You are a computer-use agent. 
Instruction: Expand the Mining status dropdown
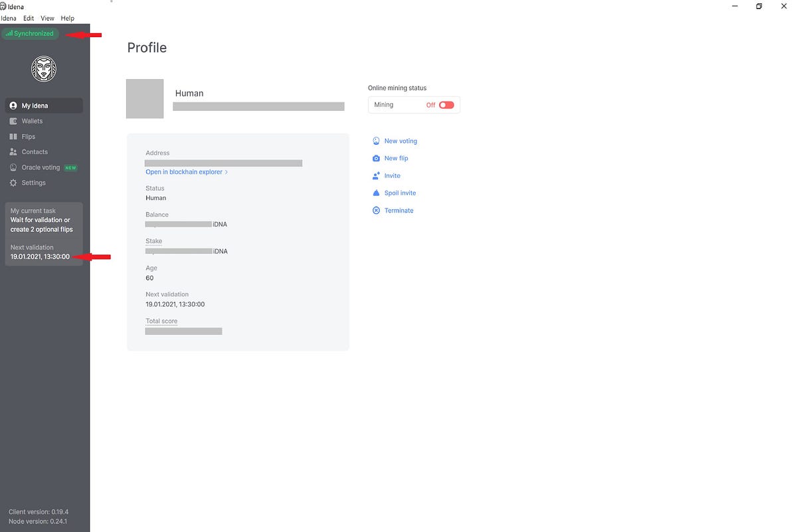pos(414,104)
